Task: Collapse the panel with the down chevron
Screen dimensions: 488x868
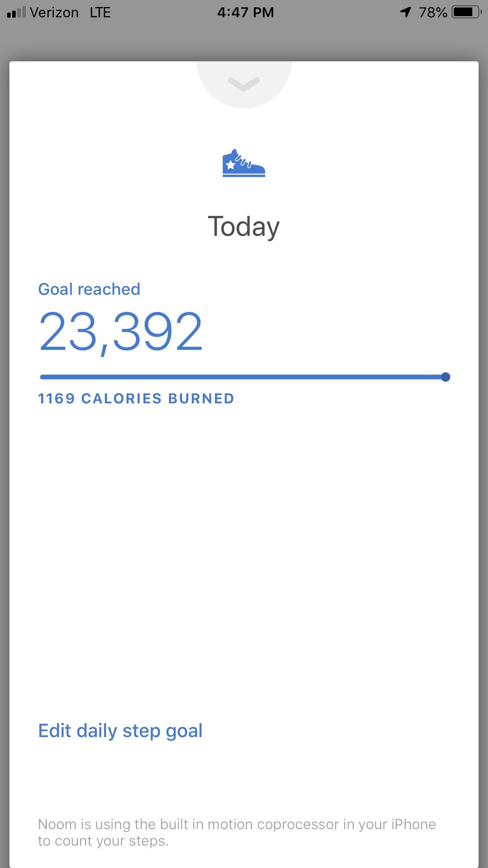Action: pyautogui.click(x=244, y=84)
